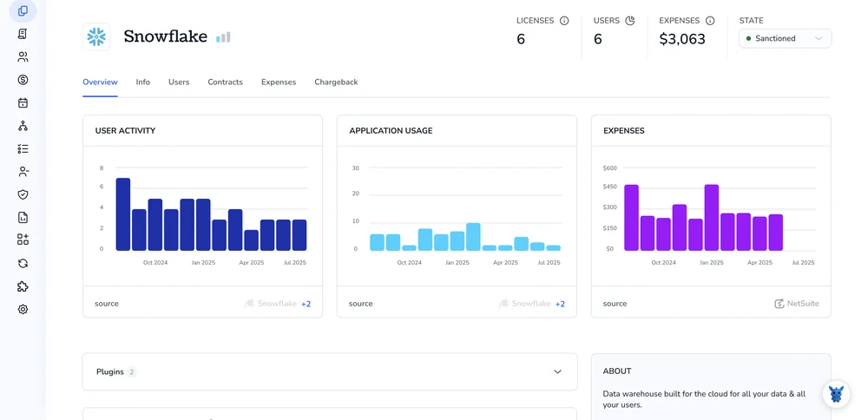Image resolution: width=868 pixels, height=420 pixels.
Task: Open the add-apps grid icon in sidebar
Action: click(x=23, y=240)
